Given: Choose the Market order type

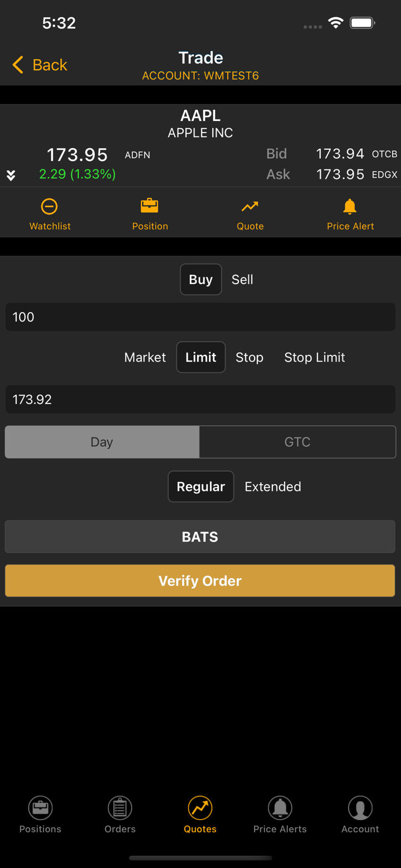Looking at the screenshot, I should tap(145, 357).
